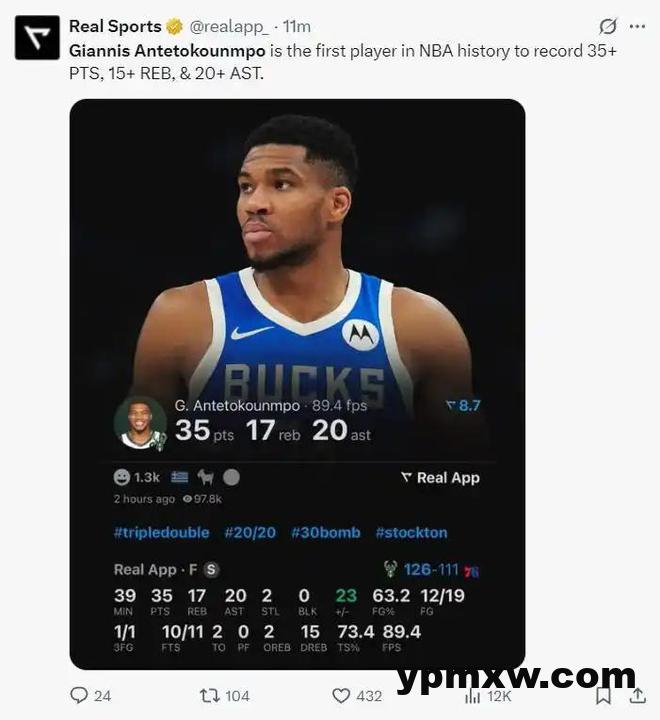The height and width of the screenshot is (720, 660).
Task: Tap the #20/20 hashtag
Action: (x=250, y=533)
